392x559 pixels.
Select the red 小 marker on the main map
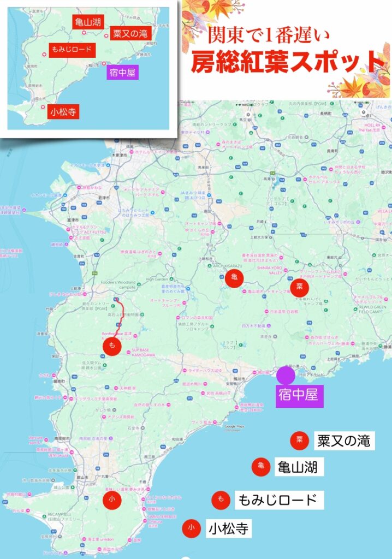tap(111, 501)
